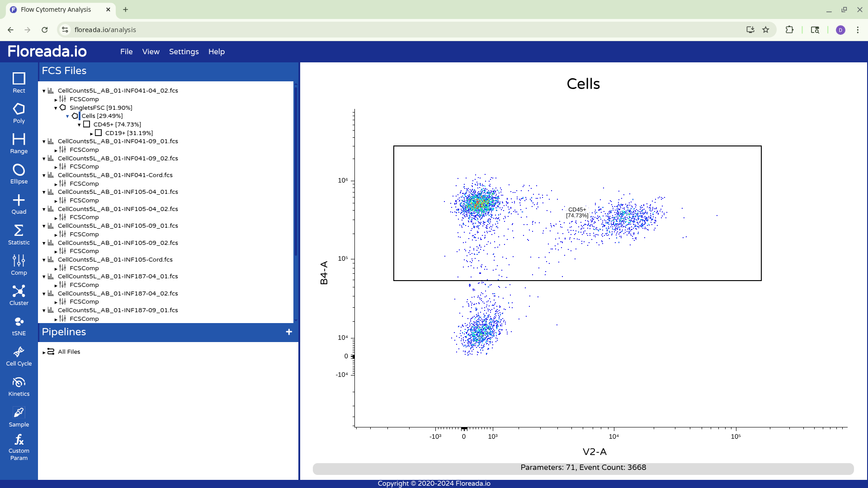
Task: Open the Statistic tool
Action: point(19,235)
